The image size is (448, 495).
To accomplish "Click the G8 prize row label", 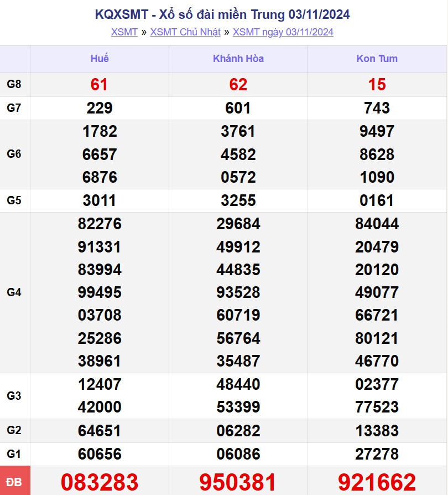I will pyautogui.click(x=14, y=84).
